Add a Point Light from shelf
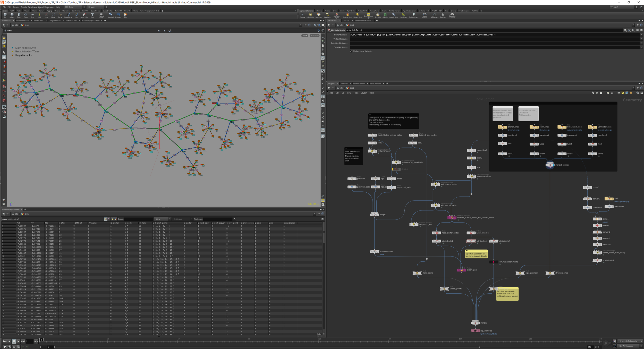The image size is (644, 349). [x=310, y=15]
